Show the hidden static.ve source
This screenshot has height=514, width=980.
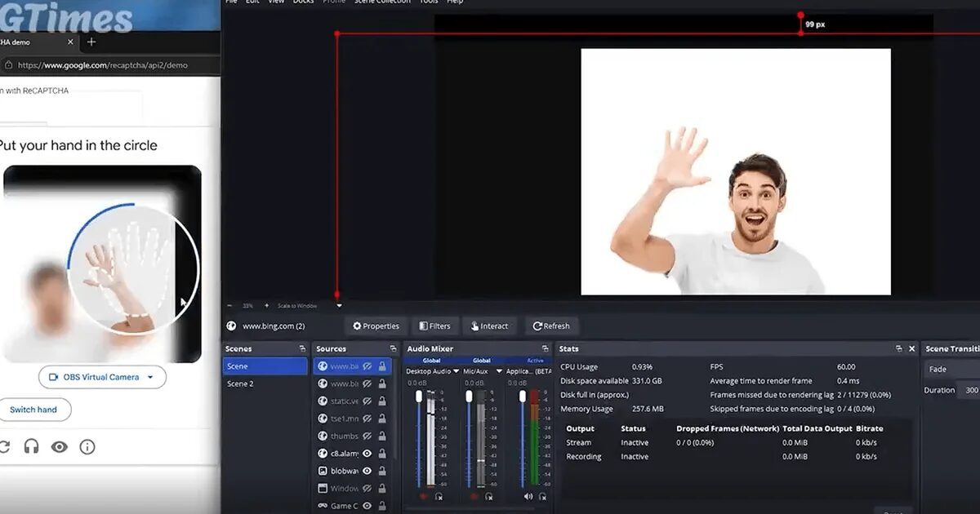click(367, 401)
